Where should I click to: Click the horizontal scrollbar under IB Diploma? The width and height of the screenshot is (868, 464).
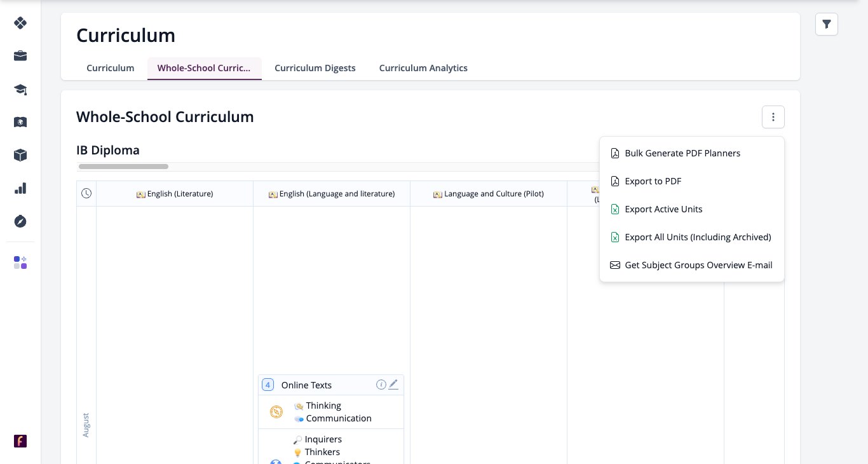coord(123,167)
